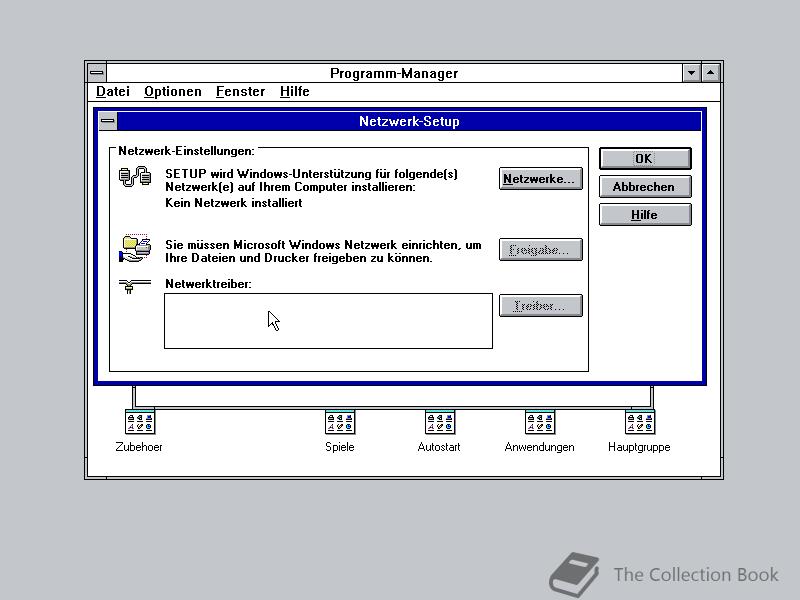Click the 'Netzwerk-Einstellungen:' group label
Image resolution: width=800 pixels, height=600 pixels.
point(186,151)
